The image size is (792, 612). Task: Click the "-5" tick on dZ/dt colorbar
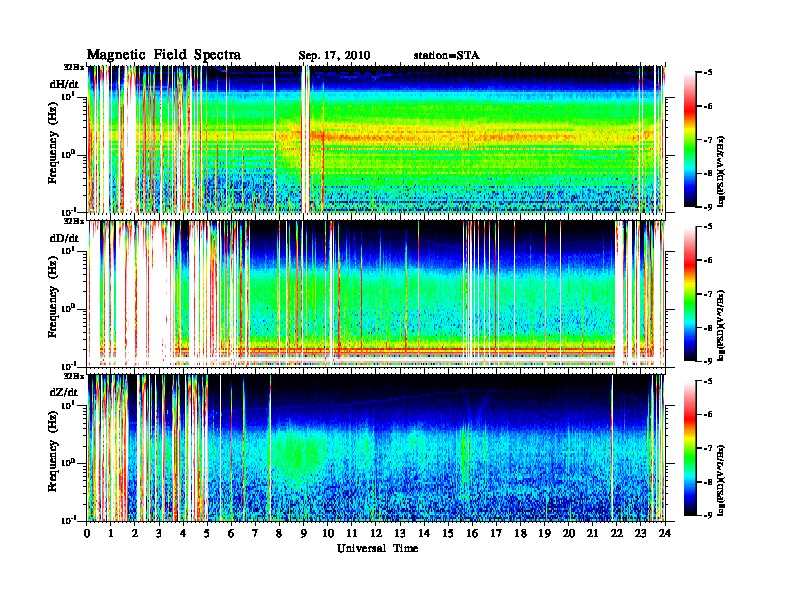click(707, 381)
